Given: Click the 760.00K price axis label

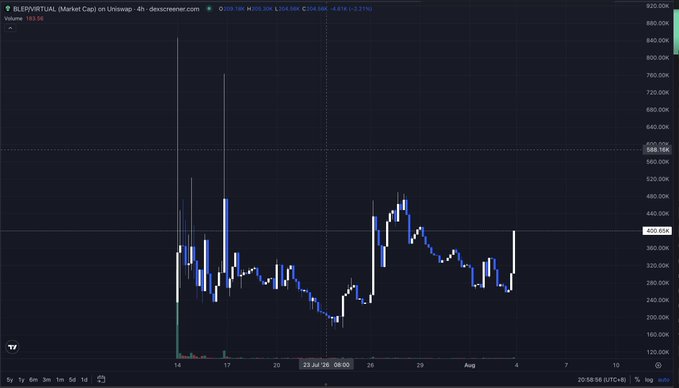Looking at the screenshot, I should [x=657, y=75].
